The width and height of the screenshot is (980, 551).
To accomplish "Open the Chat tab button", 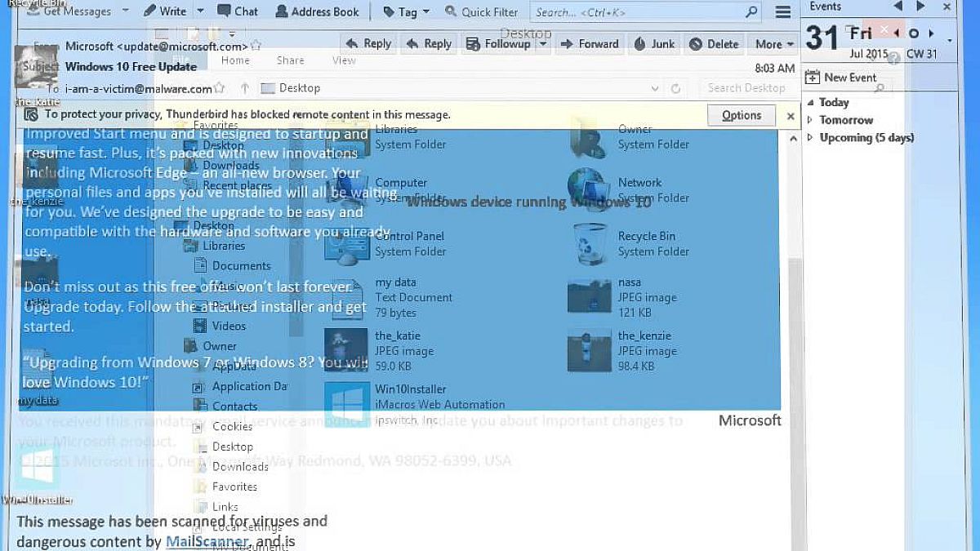I will pyautogui.click(x=238, y=11).
